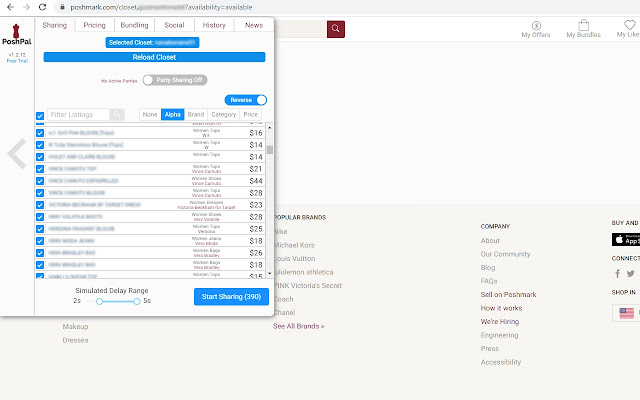Toggle Party Sharing switch
Screen dimensions: 640x400
[175, 80]
